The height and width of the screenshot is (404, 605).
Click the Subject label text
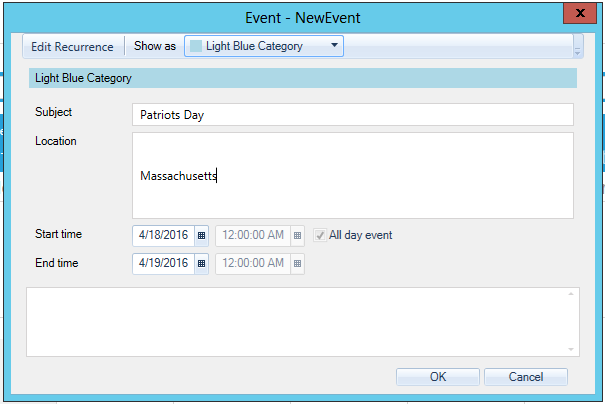point(54,112)
